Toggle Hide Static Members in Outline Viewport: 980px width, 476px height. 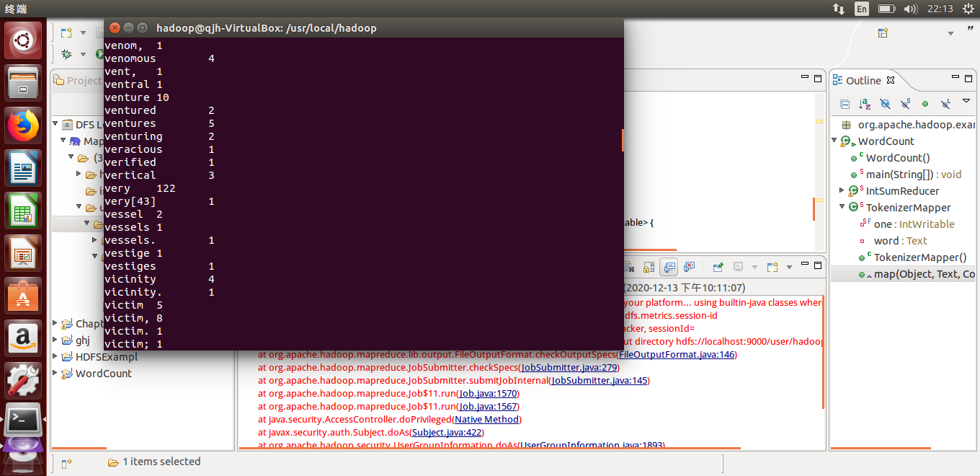[x=905, y=104]
